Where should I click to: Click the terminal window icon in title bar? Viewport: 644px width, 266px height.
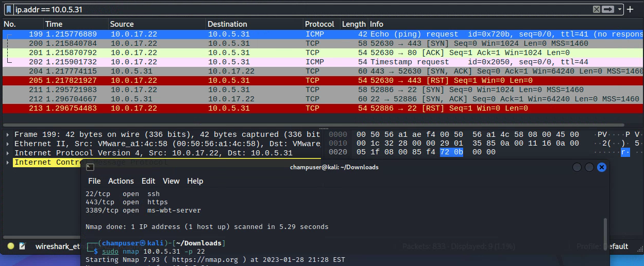pyautogui.click(x=90, y=167)
